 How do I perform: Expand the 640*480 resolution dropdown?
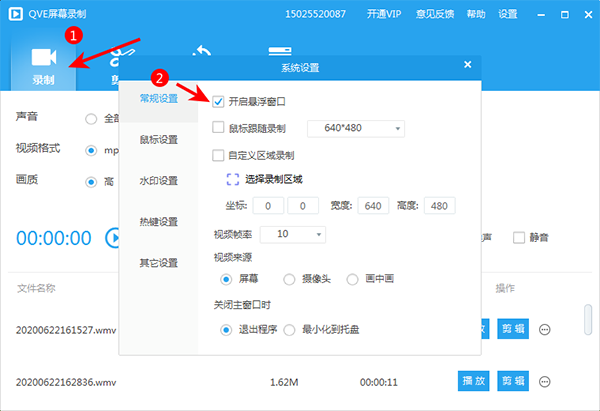398,128
